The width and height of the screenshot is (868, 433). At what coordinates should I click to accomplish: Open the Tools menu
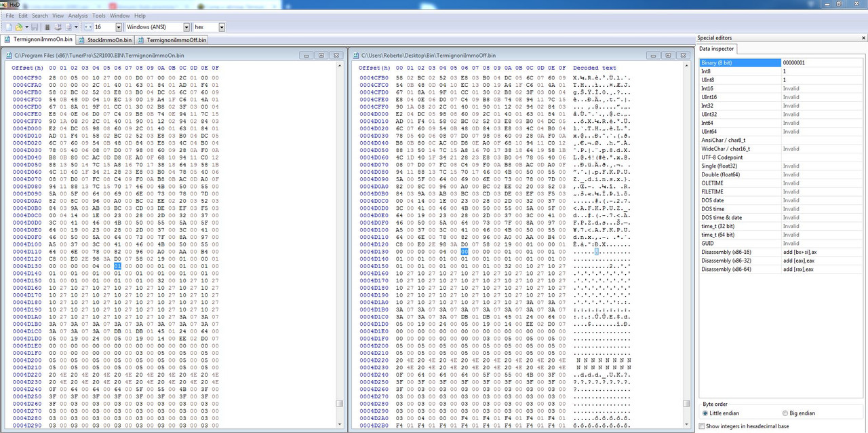pos(99,16)
